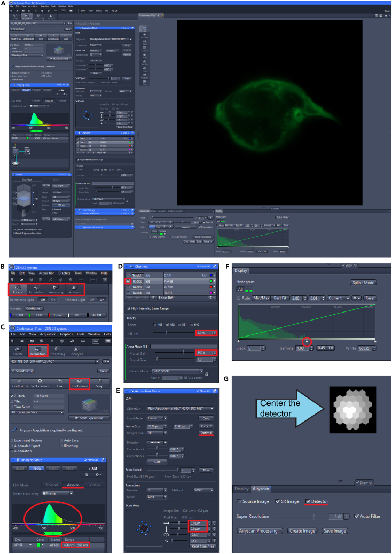Click the lock icon beside Z-Stack Mode

207,373
